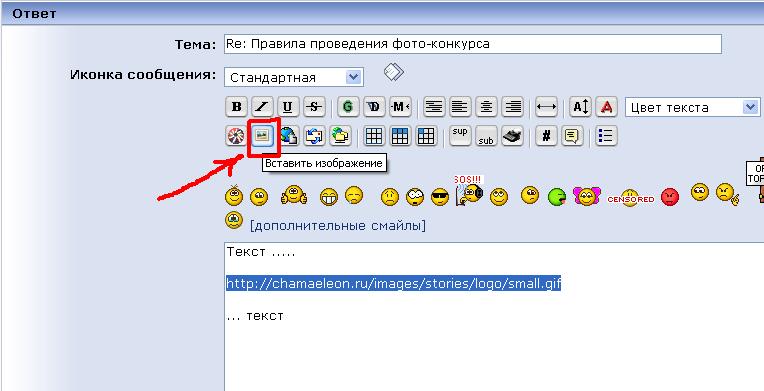Open the Цвет текста color dropdown
The image size is (764, 391).
point(692,107)
